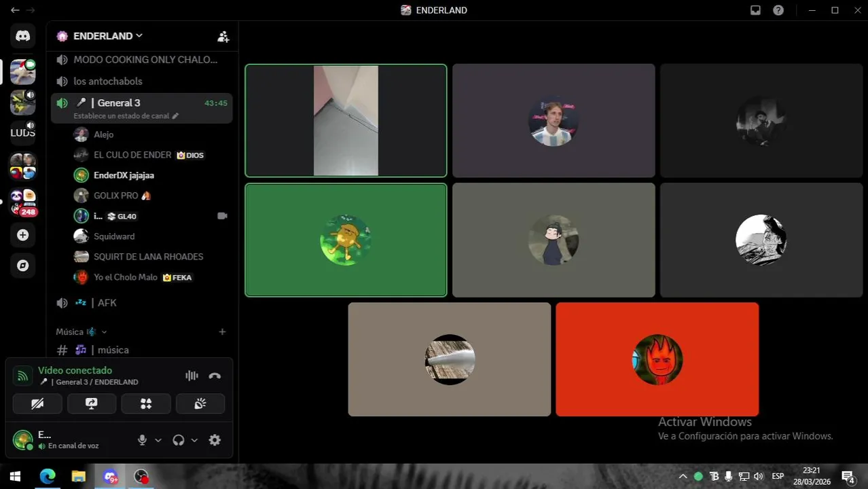Open connection info signal icon

click(x=22, y=376)
